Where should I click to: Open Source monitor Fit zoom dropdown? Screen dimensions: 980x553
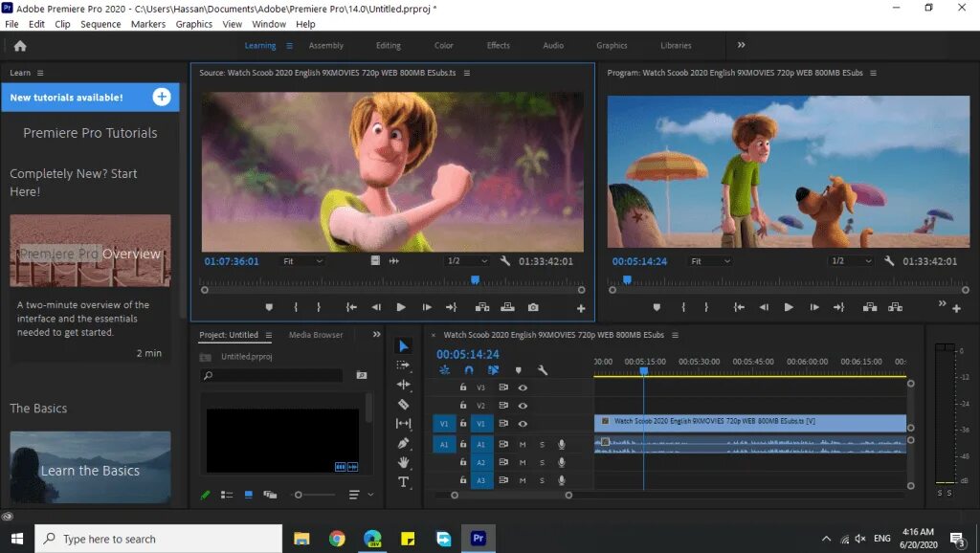[x=302, y=261]
